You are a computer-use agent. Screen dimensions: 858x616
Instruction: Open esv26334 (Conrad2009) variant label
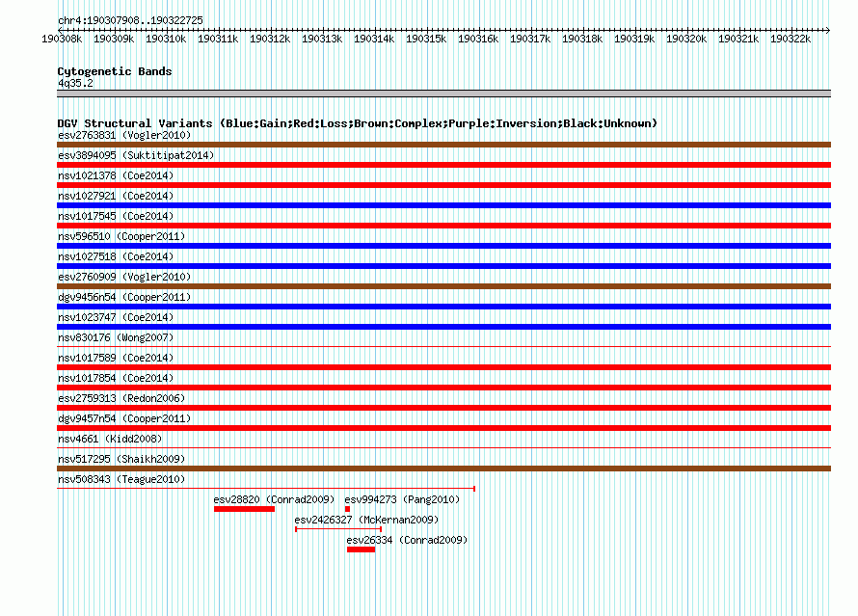pos(407,540)
